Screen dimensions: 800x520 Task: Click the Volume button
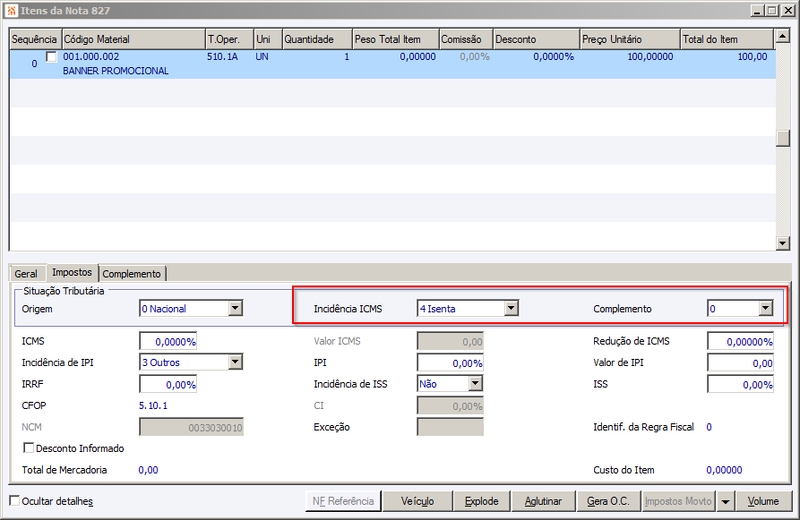click(763, 501)
